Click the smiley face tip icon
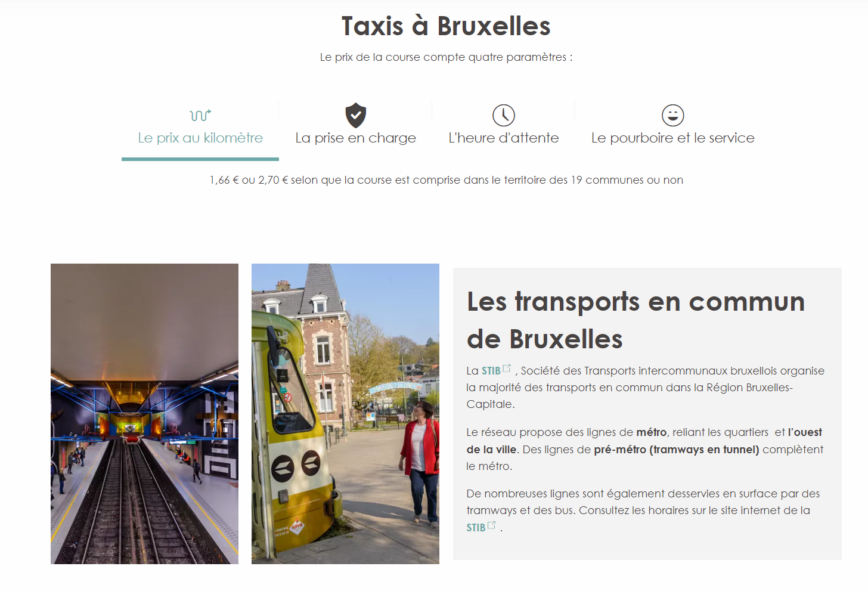The height and width of the screenshot is (591, 868). 673,115
